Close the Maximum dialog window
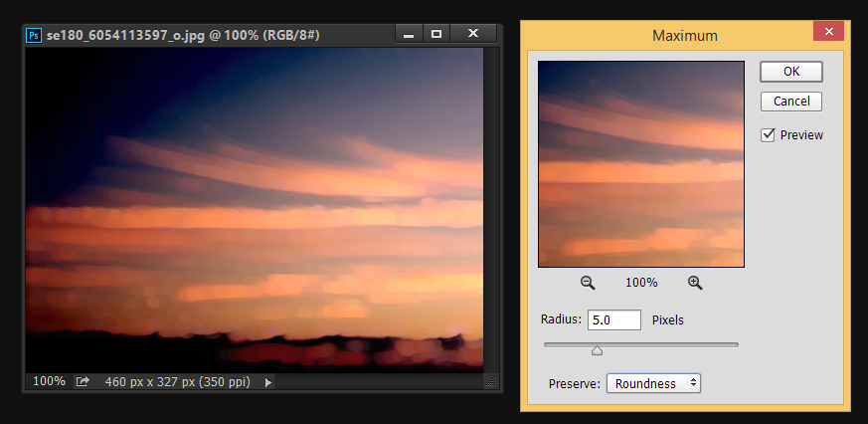This screenshot has height=424, width=868. [828, 32]
